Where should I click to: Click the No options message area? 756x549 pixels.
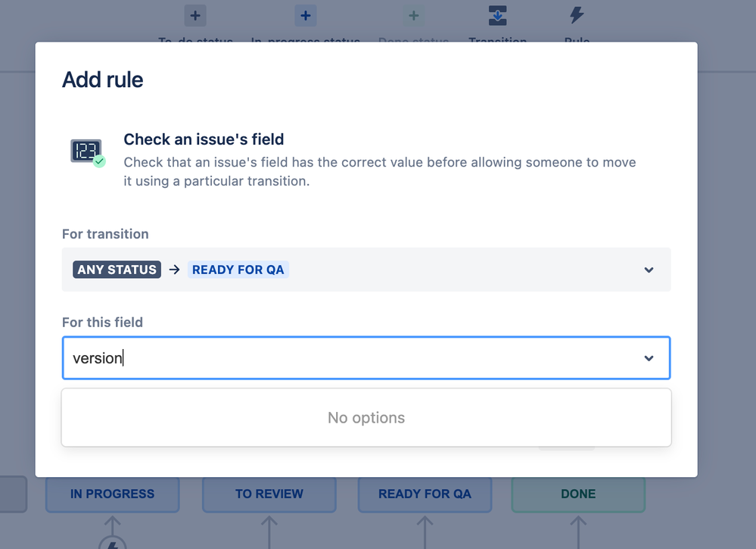366,418
